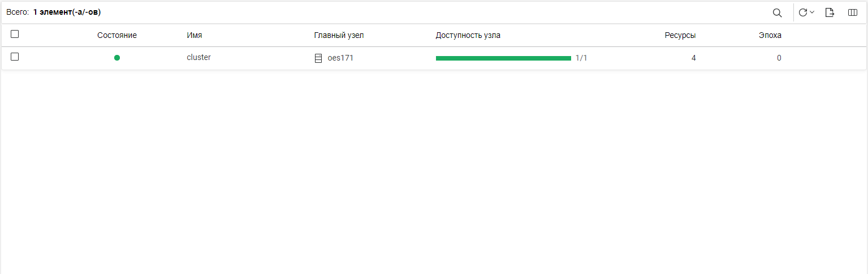Open the search magnifier in toolbar
The image size is (868, 274).
click(x=778, y=12)
